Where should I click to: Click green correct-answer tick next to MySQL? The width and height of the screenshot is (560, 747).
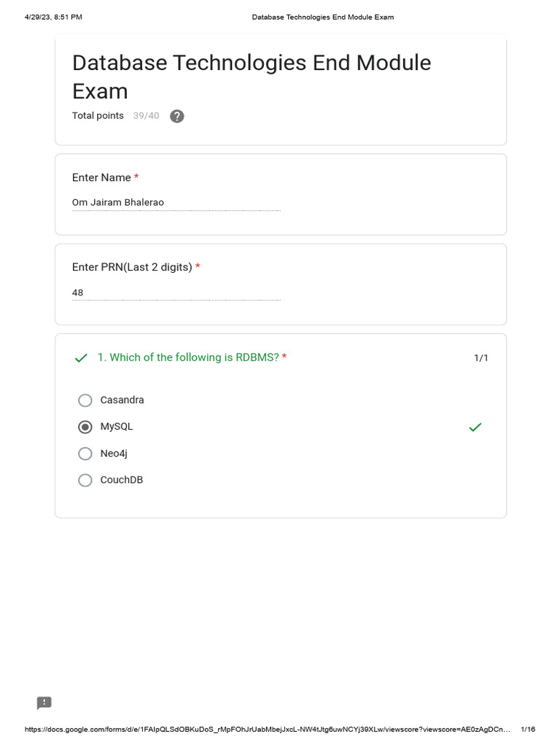coord(475,427)
